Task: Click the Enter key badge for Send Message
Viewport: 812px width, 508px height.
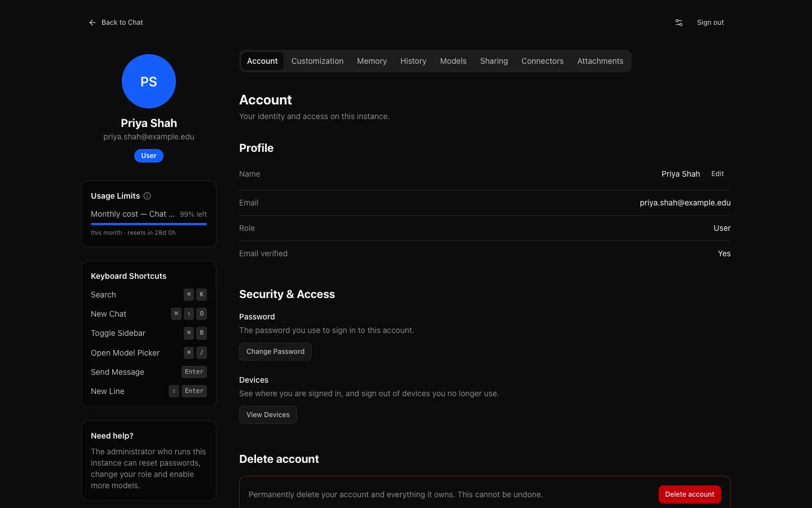Action: [x=194, y=372]
